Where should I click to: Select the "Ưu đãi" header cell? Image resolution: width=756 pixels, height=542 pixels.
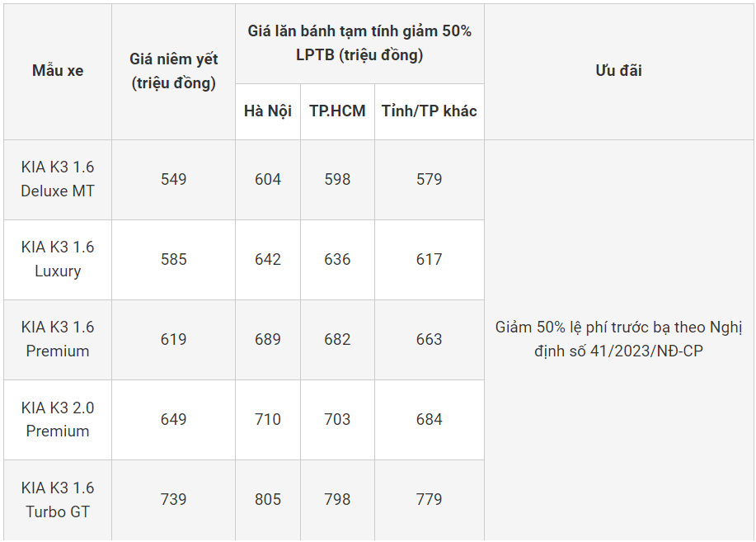click(x=618, y=71)
